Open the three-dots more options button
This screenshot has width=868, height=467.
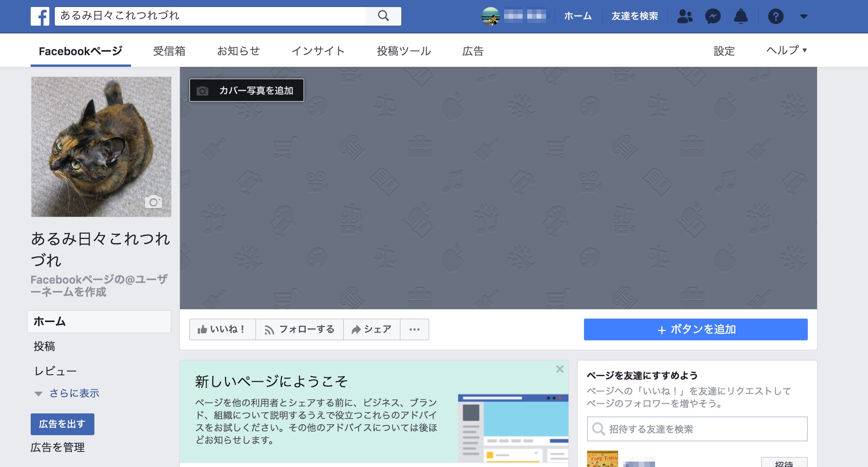(x=415, y=329)
